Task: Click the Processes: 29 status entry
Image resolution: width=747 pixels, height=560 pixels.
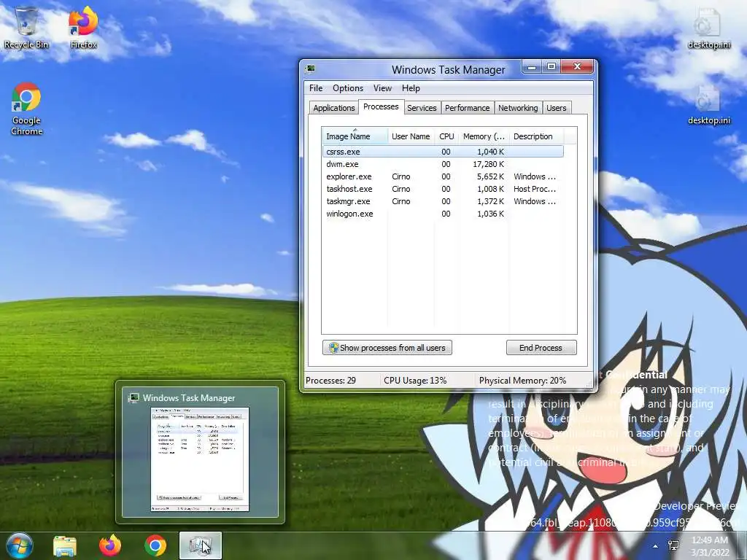Action: 331,381
